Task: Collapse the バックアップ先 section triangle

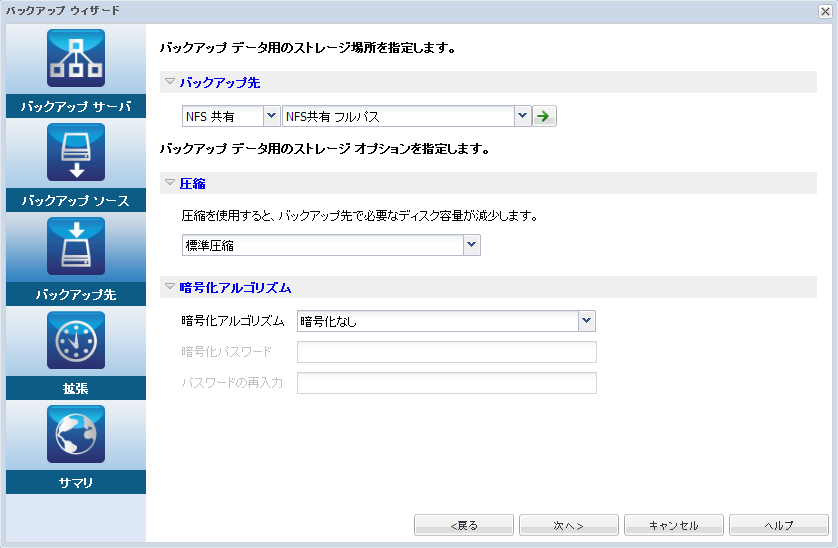Action: pyautogui.click(x=170, y=82)
